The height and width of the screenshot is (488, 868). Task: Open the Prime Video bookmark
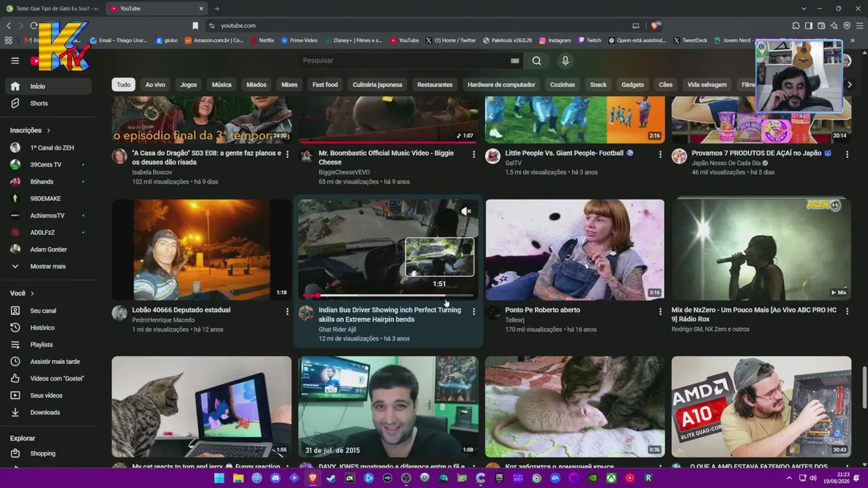click(299, 40)
